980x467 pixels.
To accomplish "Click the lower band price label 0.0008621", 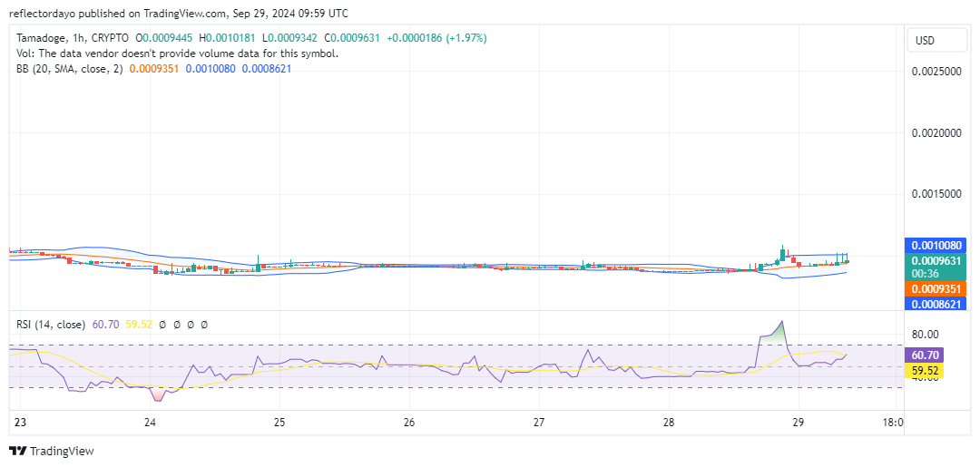I will pyautogui.click(x=936, y=304).
